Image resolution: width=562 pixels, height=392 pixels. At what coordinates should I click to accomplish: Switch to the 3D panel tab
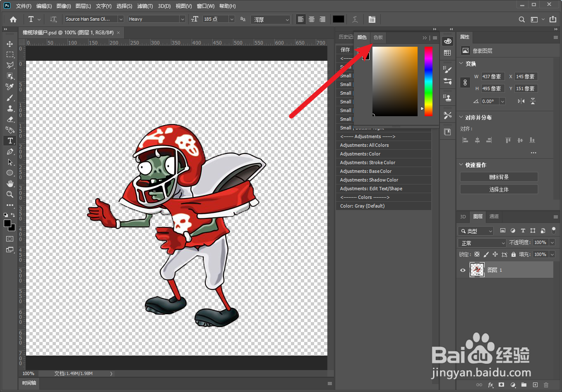463,217
